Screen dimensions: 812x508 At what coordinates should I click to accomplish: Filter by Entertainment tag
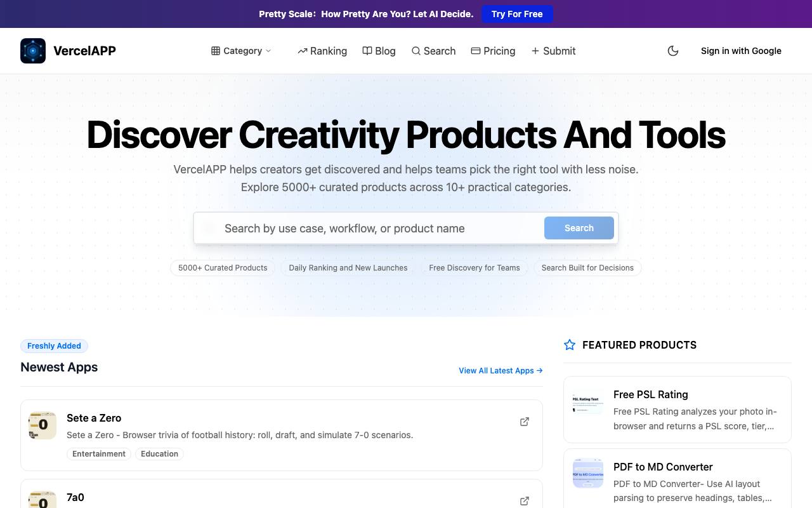99,454
